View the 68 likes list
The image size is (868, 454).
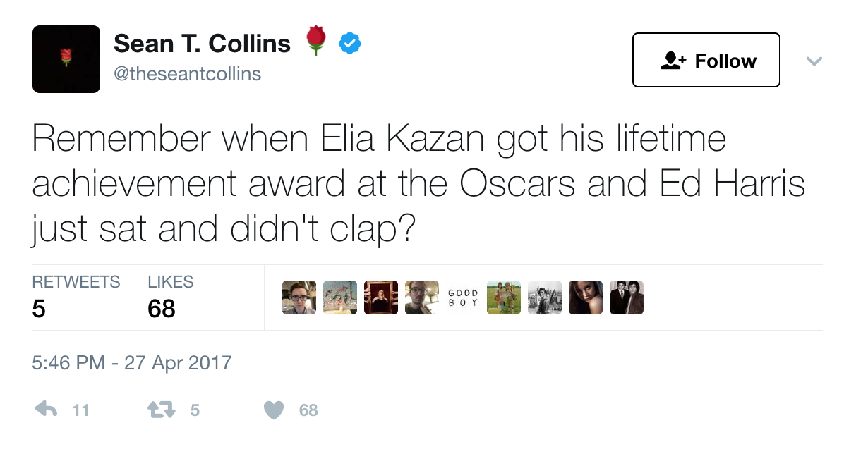point(170,296)
